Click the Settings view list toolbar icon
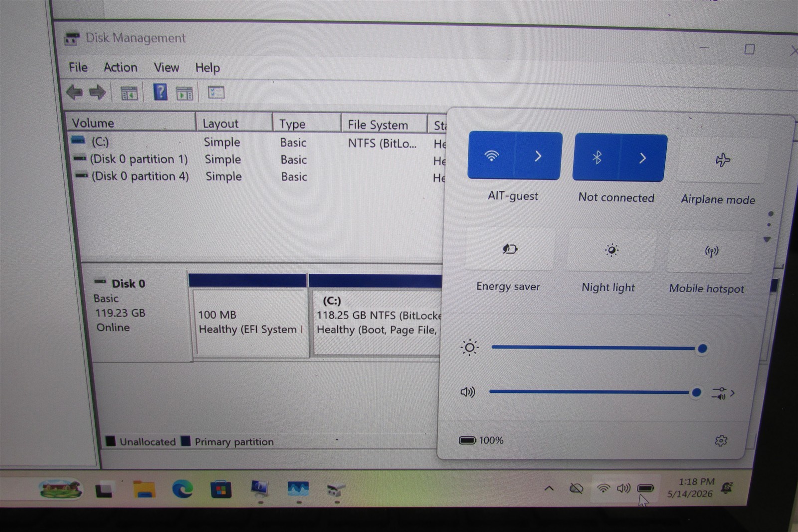The height and width of the screenshot is (532, 798). tap(216, 93)
